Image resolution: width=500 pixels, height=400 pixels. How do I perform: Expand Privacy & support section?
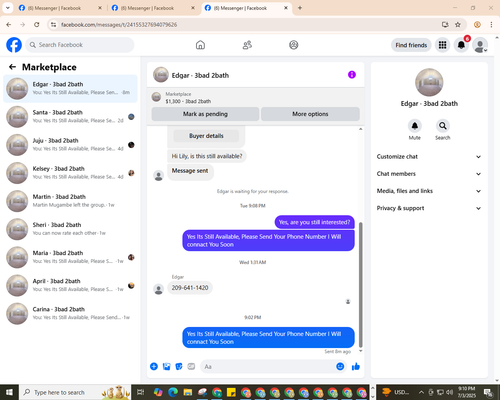(429, 208)
